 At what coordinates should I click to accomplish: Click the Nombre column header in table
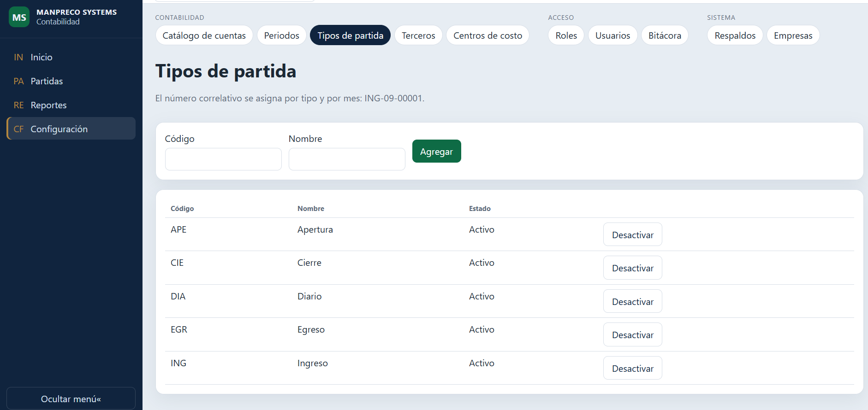point(311,209)
